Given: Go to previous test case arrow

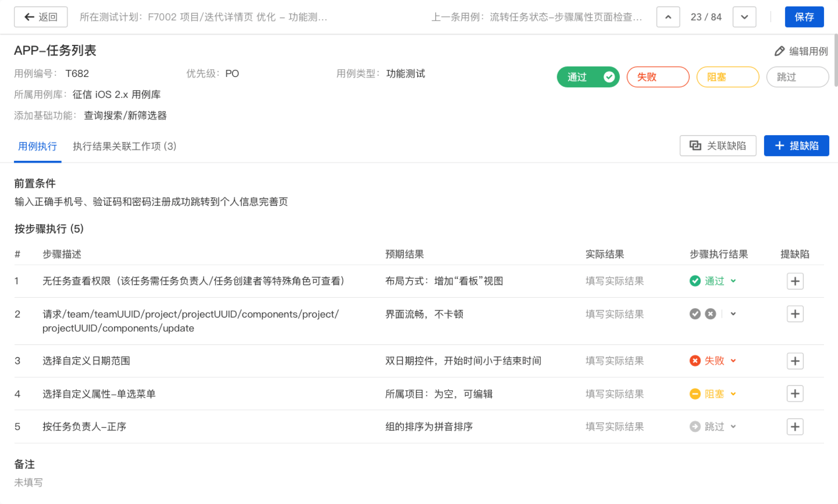Looking at the screenshot, I should [x=668, y=17].
